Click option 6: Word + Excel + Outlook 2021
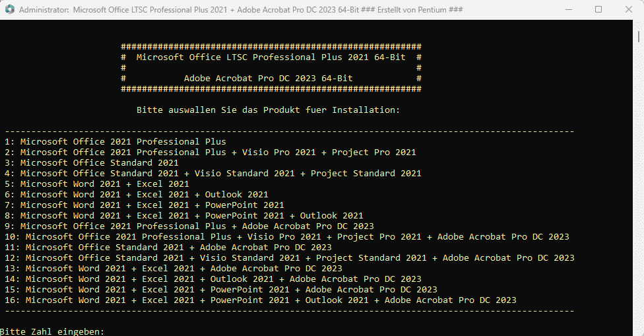 [x=137, y=195]
